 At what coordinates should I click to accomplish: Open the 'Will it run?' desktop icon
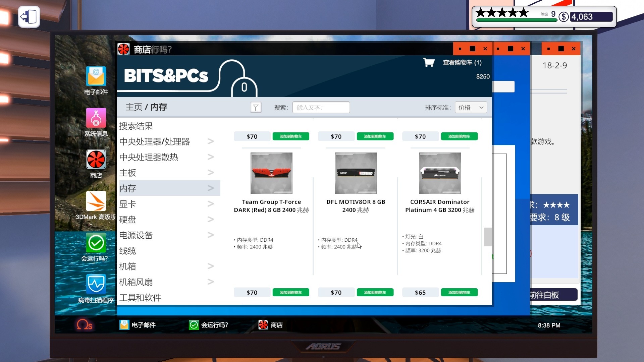click(x=96, y=243)
